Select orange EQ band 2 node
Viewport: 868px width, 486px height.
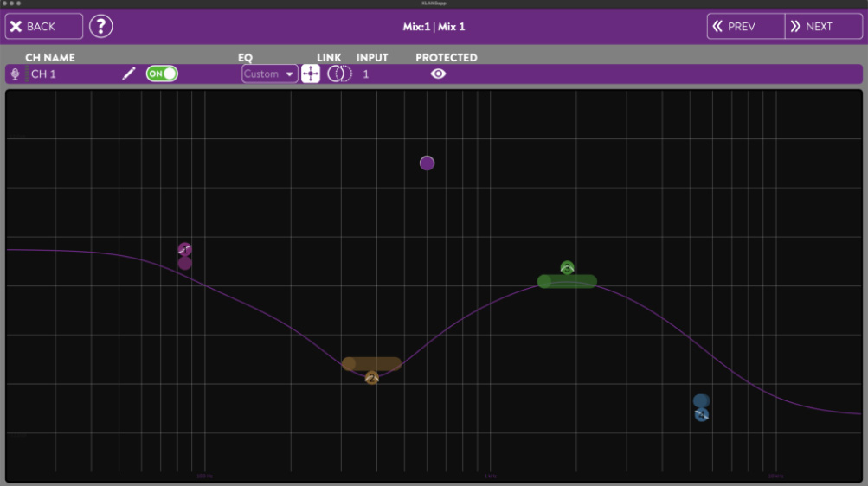372,378
